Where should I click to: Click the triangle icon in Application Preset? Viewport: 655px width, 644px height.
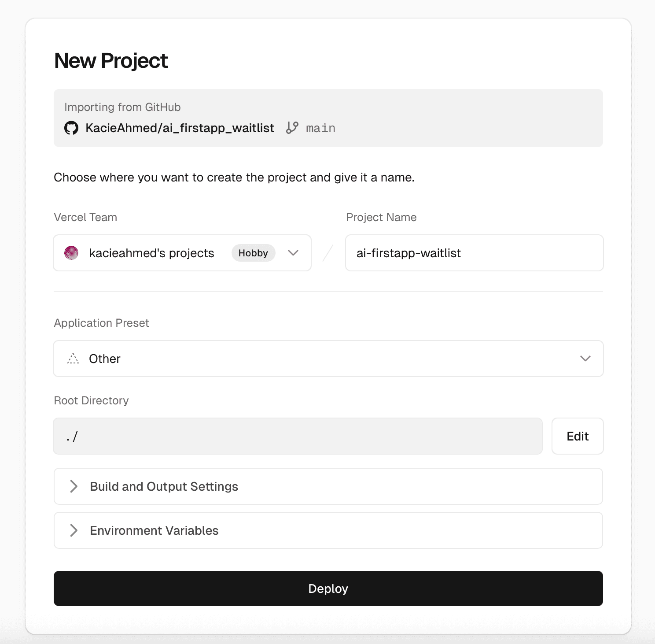74,359
